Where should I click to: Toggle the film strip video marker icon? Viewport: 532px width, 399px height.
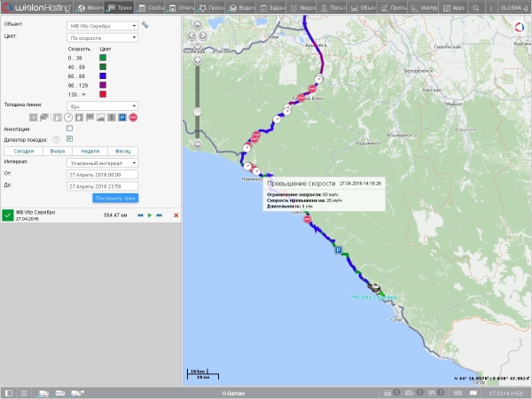click(x=112, y=117)
